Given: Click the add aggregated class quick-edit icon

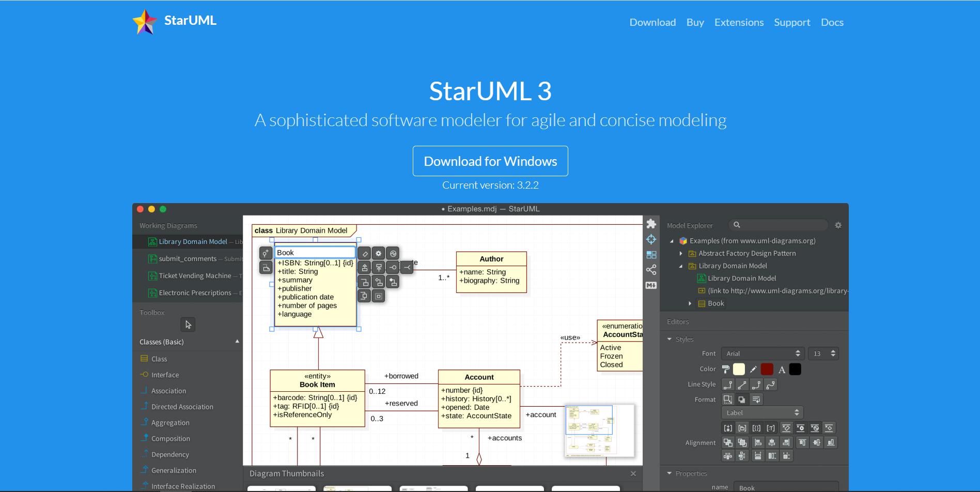Looking at the screenshot, I should pyautogui.click(x=379, y=282).
